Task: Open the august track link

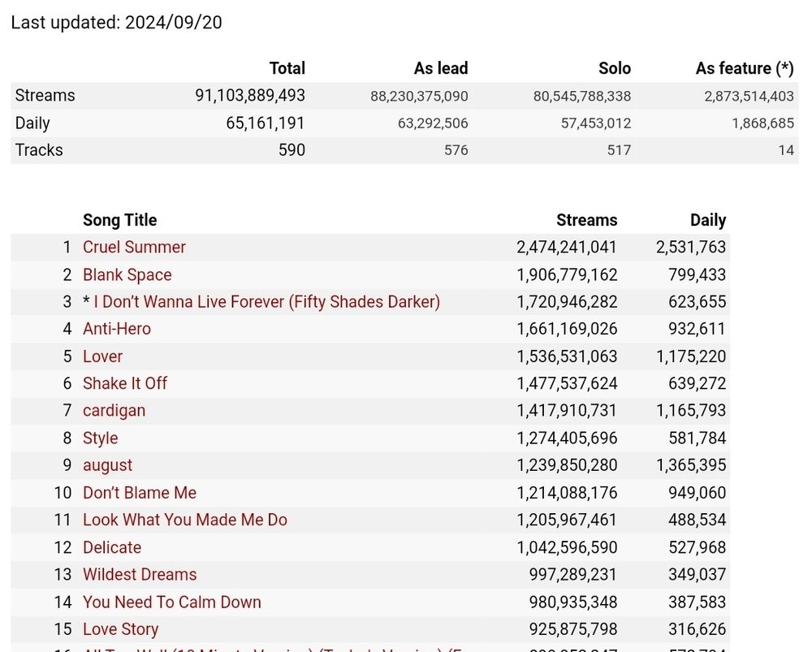Action: 107,465
